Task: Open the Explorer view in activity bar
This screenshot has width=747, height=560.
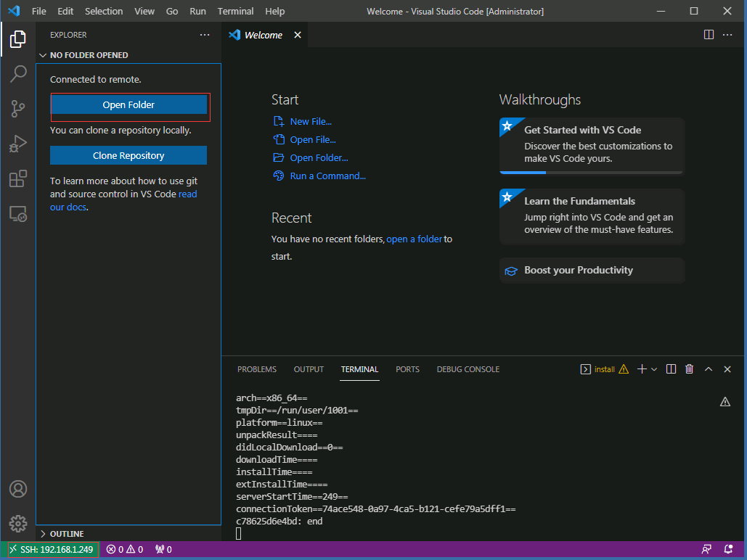Action: coord(17,39)
